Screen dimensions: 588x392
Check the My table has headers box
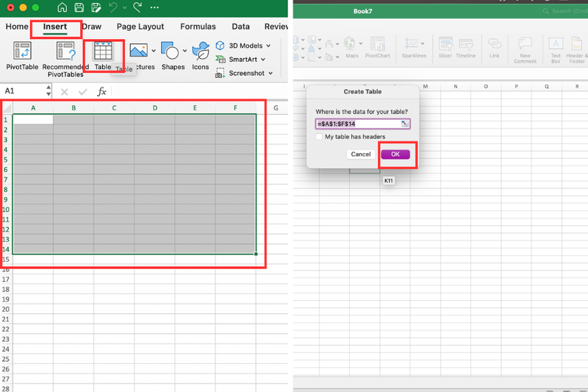[319, 137]
